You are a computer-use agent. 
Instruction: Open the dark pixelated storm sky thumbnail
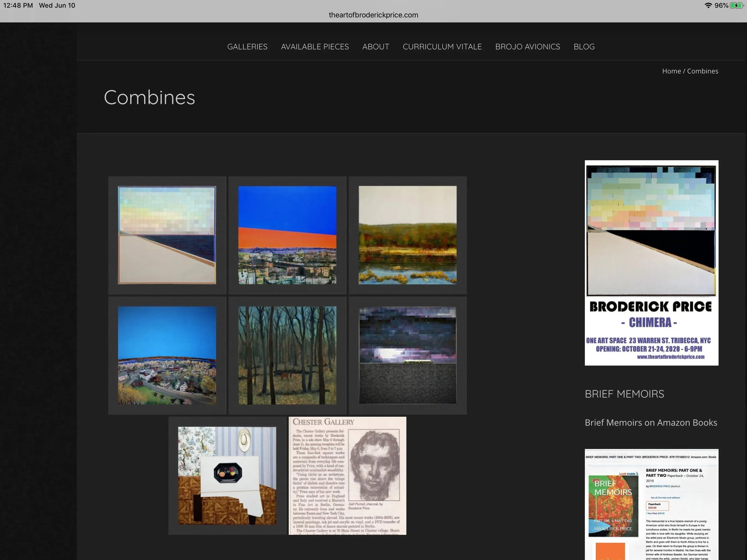(407, 355)
